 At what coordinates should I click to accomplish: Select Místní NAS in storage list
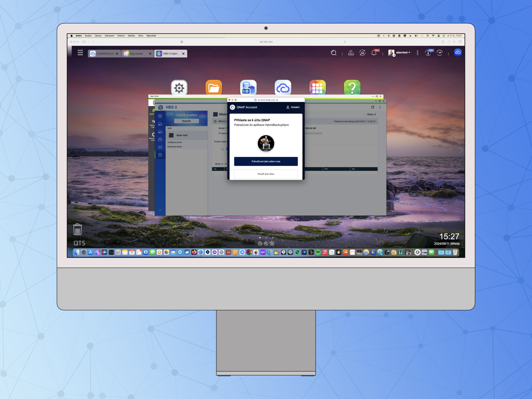pos(182,135)
